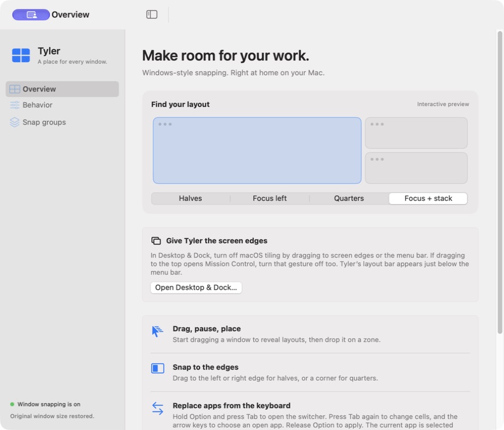Open the Overview section
Screen dimensions: 504x430
pos(62,89)
